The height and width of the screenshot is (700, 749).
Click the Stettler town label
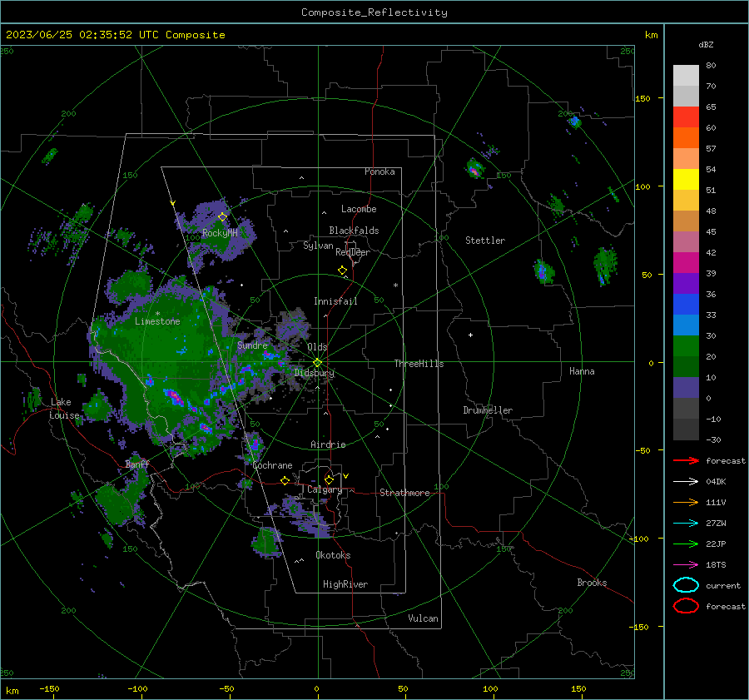point(485,241)
